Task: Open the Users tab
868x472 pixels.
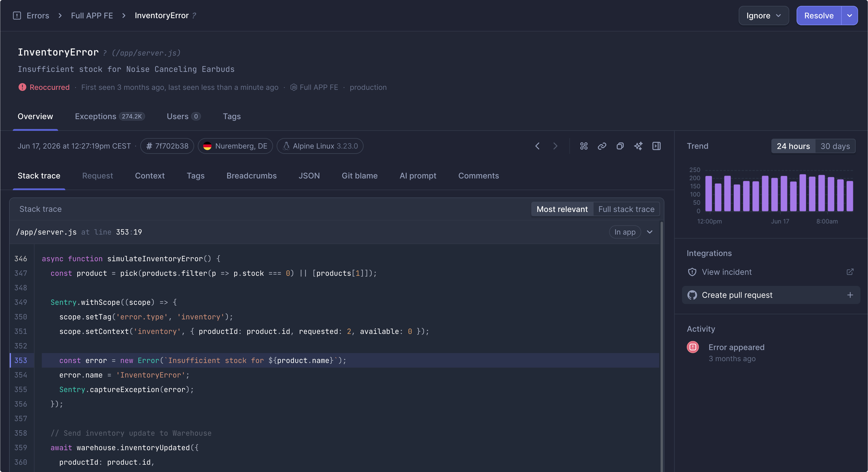Action: pos(184,116)
